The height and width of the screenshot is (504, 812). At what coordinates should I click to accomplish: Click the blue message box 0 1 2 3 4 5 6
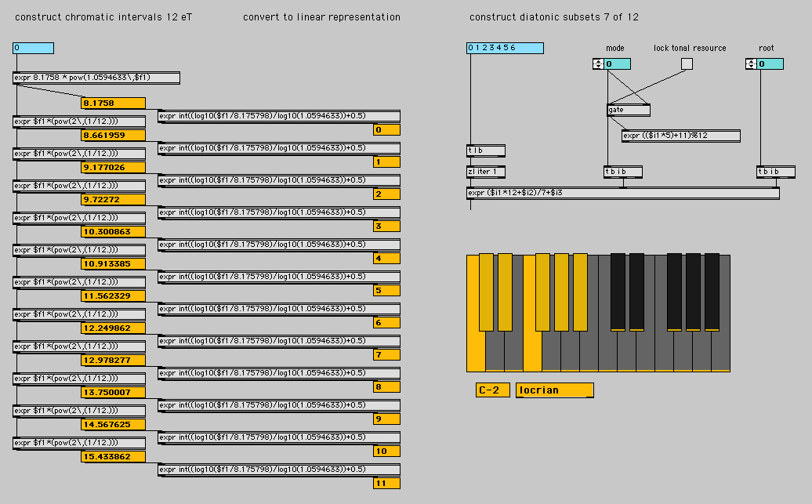505,48
